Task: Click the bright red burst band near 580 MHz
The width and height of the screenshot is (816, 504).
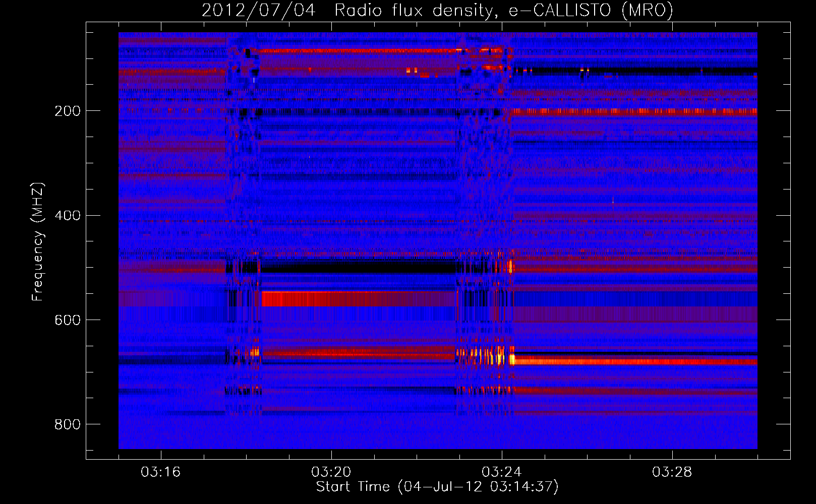Action: point(358,299)
